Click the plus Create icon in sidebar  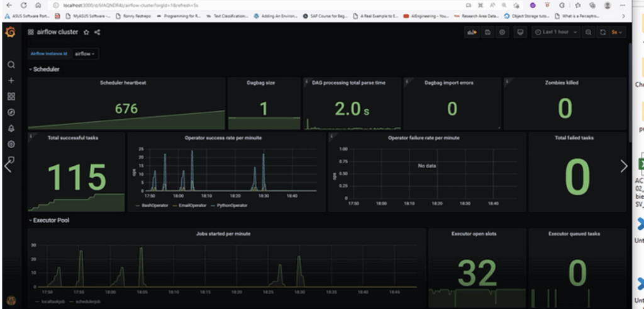[x=11, y=81]
